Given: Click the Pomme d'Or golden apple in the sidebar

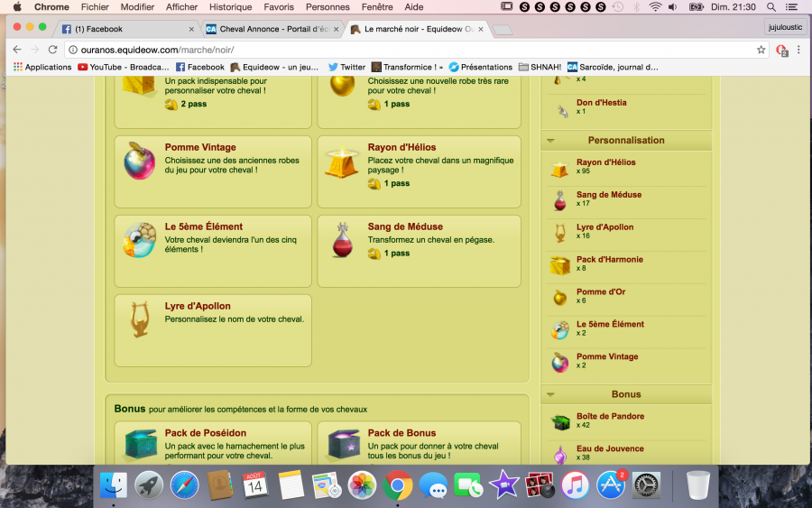Looking at the screenshot, I should click(559, 298).
